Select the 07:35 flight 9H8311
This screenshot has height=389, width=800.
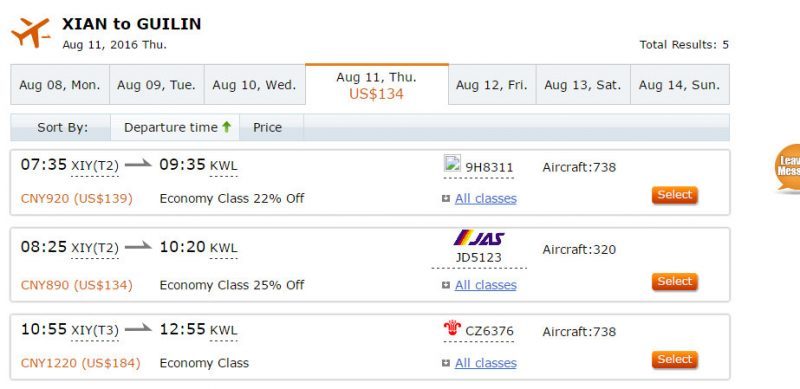tap(674, 195)
